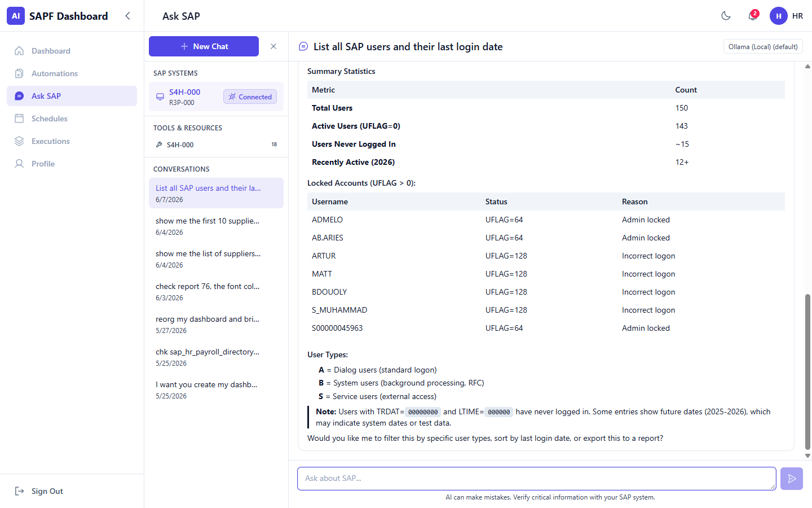Screen dimensions: 812x508
Task: Click the Recently Active (2026) row
Action: (x=546, y=162)
